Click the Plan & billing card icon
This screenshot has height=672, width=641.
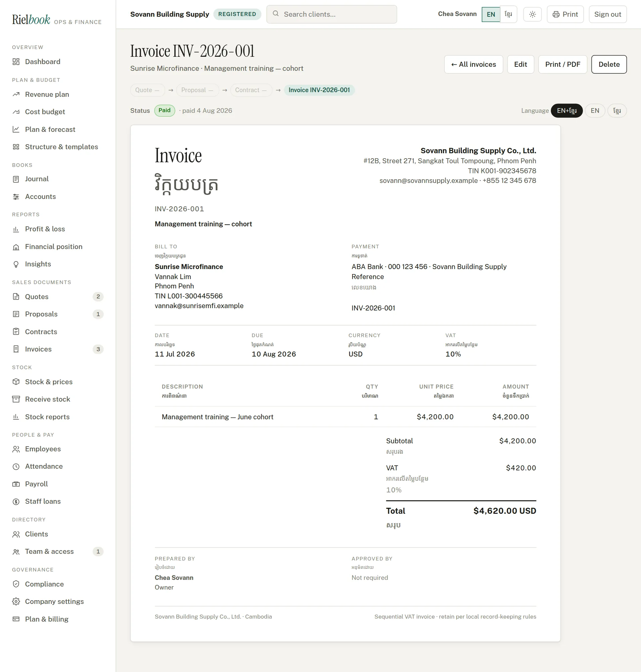point(16,619)
